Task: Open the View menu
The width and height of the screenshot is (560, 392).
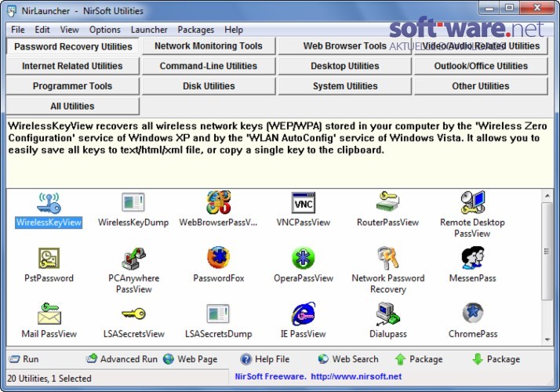Action: [69, 30]
